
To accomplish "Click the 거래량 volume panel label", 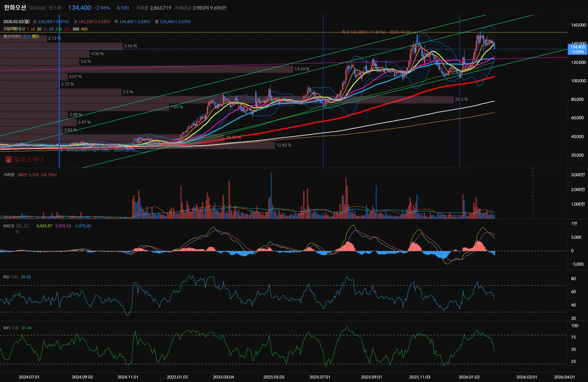I will (x=9, y=175).
